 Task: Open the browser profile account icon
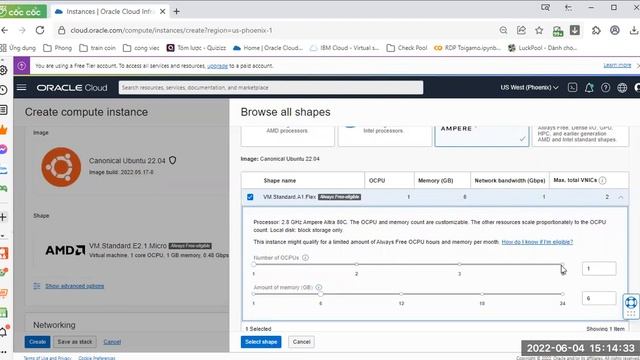615,30
